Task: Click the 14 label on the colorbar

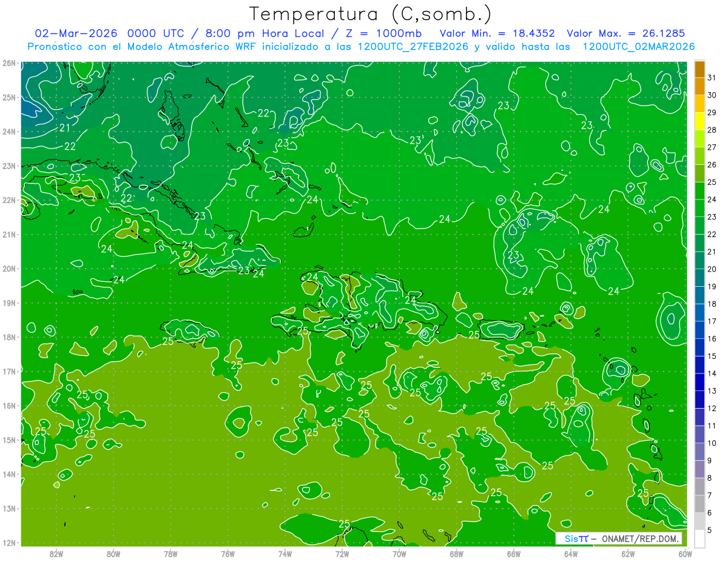Action: click(x=712, y=373)
